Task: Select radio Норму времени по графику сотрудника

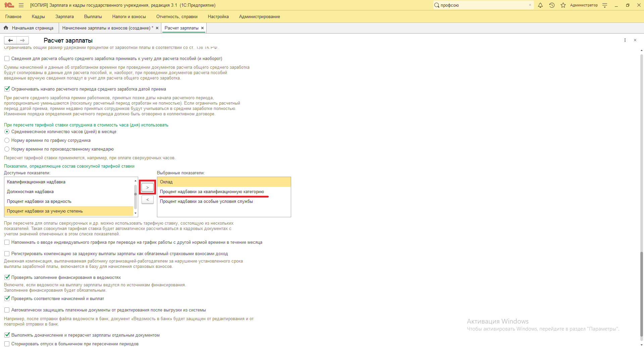Action: pyautogui.click(x=7, y=140)
